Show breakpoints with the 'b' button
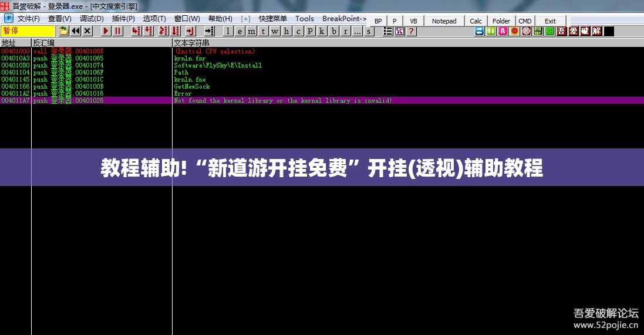This screenshot has height=335, width=644. [334, 31]
